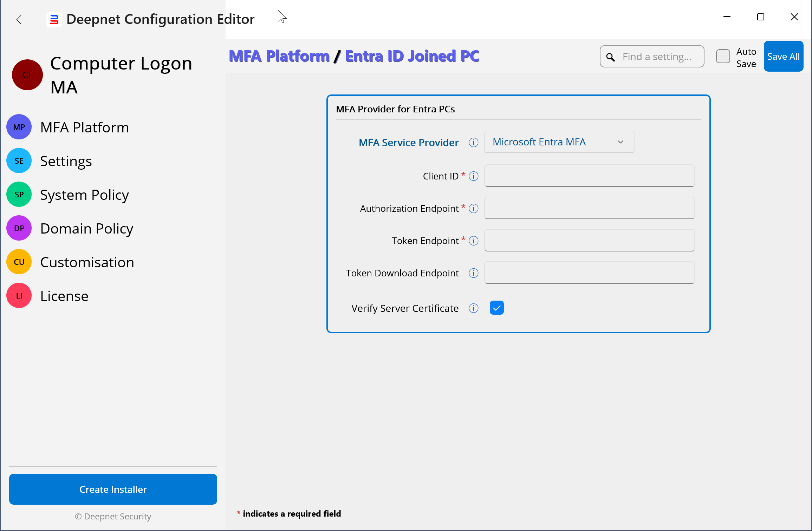Viewport: 812px width, 531px height.
Task: Click the Create Installer button
Action: tap(113, 489)
